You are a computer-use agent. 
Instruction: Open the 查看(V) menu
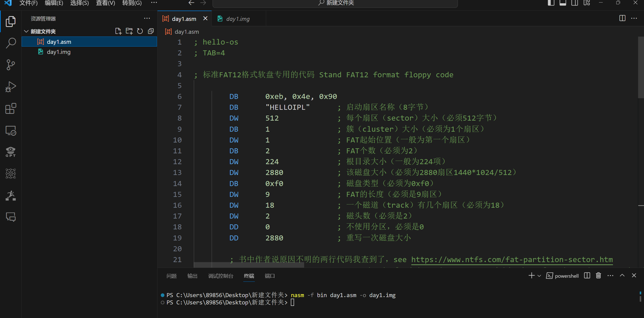(x=105, y=3)
